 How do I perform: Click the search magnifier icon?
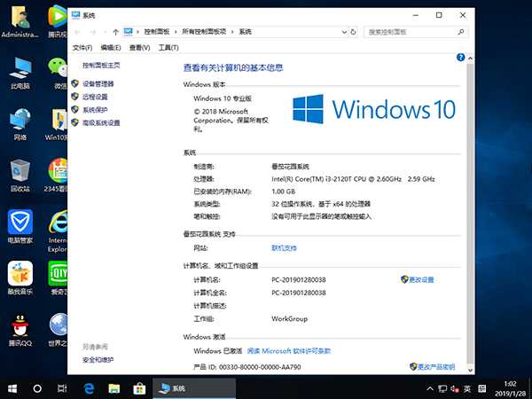[461, 32]
